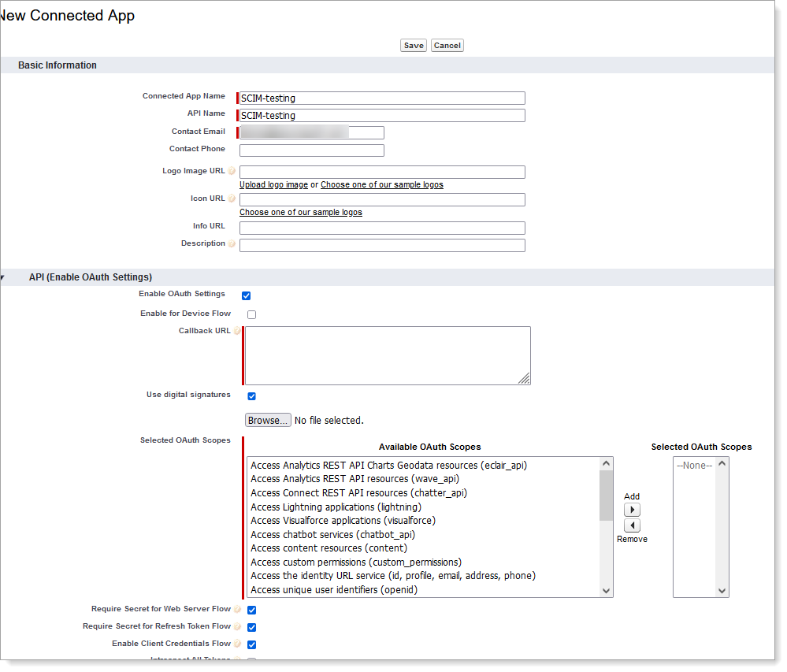The height and width of the screenshot is (672, 787).
Task: Open help tooltip beside Icon URL
Action: [233, 198]
